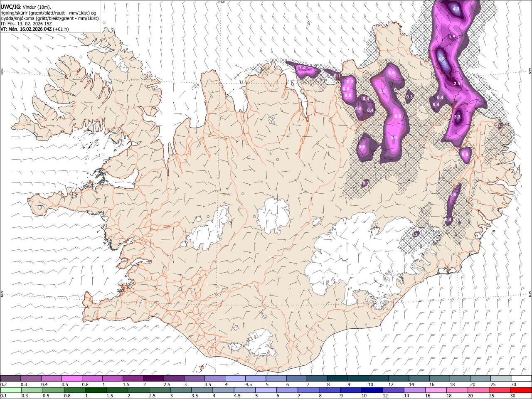Click the bright pink 0.5–0.8 snow legend swatch
532x399 pixels.
72,379
